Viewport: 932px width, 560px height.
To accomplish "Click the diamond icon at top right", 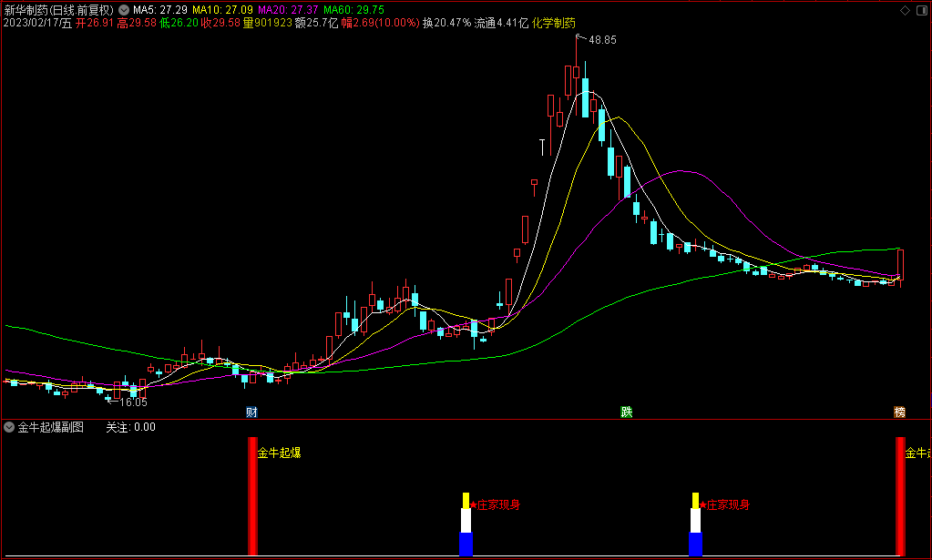I will click(906, 11).
